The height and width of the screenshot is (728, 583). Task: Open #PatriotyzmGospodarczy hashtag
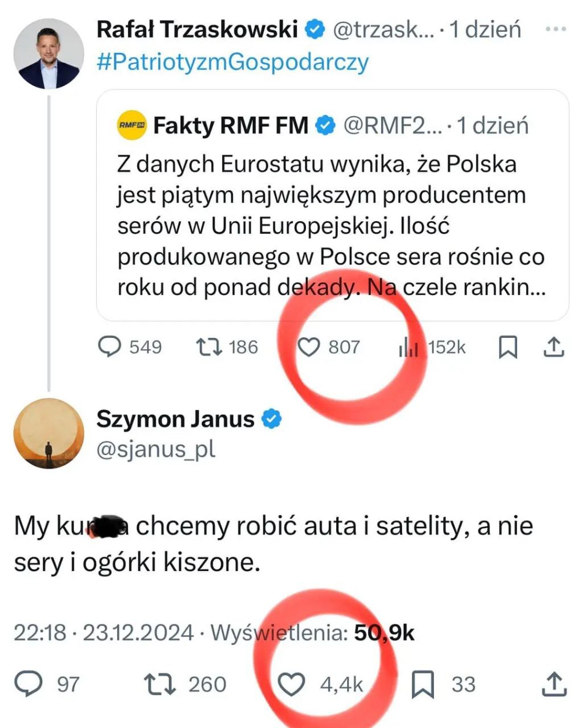click(233, 61)
